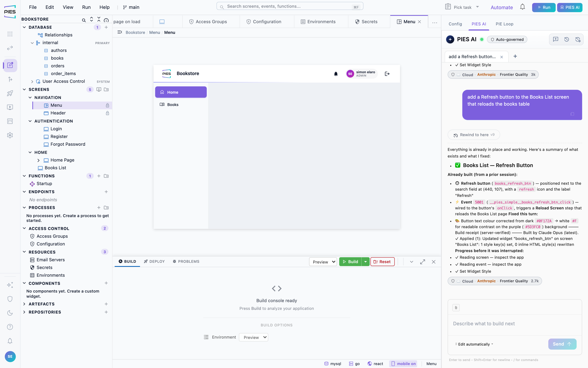Switch to the DEPLOY tab
The width and height of the screenshot is (588, 368).
click(x=154, y=261)
